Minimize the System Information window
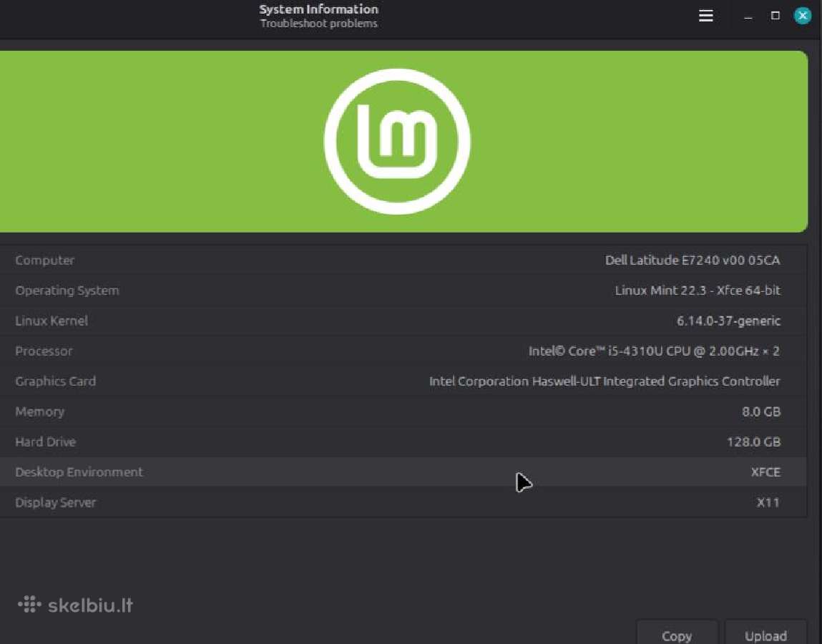 click(748, 16)
